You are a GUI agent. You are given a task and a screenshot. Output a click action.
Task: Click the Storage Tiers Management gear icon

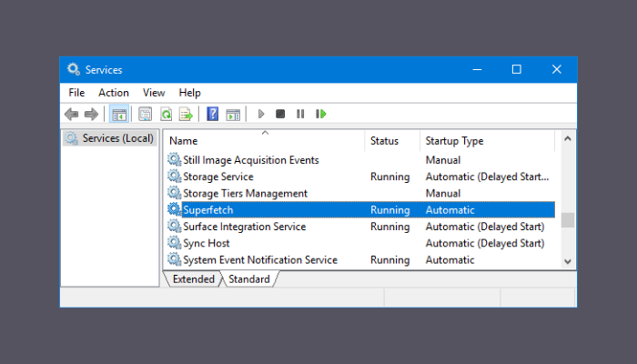coord(175,193)
